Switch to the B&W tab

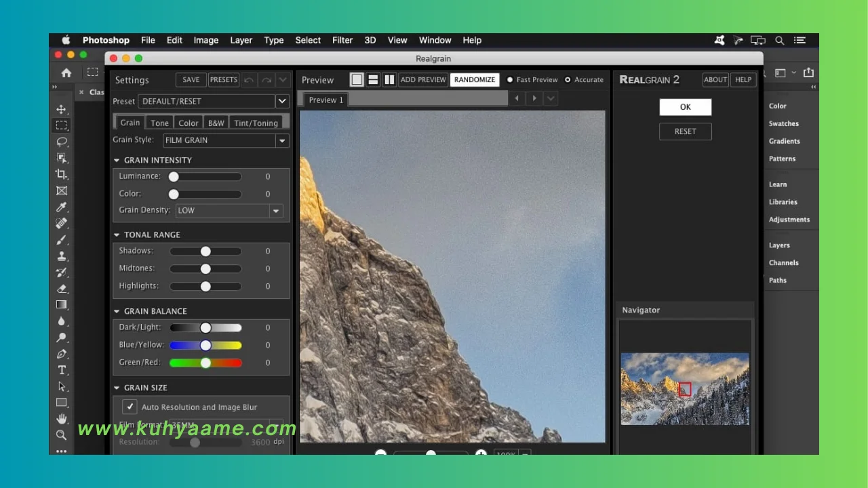pyautogui.click(x=216, y=123)
